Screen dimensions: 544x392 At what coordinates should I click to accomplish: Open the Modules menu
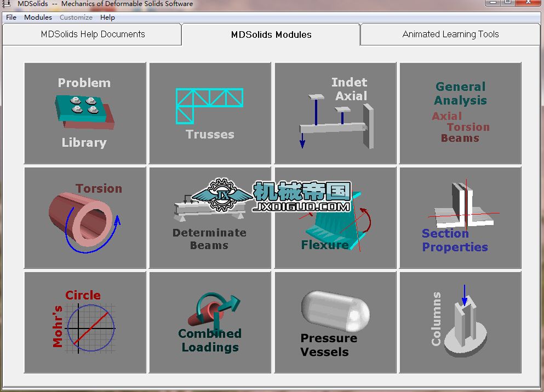coord(38,18)
